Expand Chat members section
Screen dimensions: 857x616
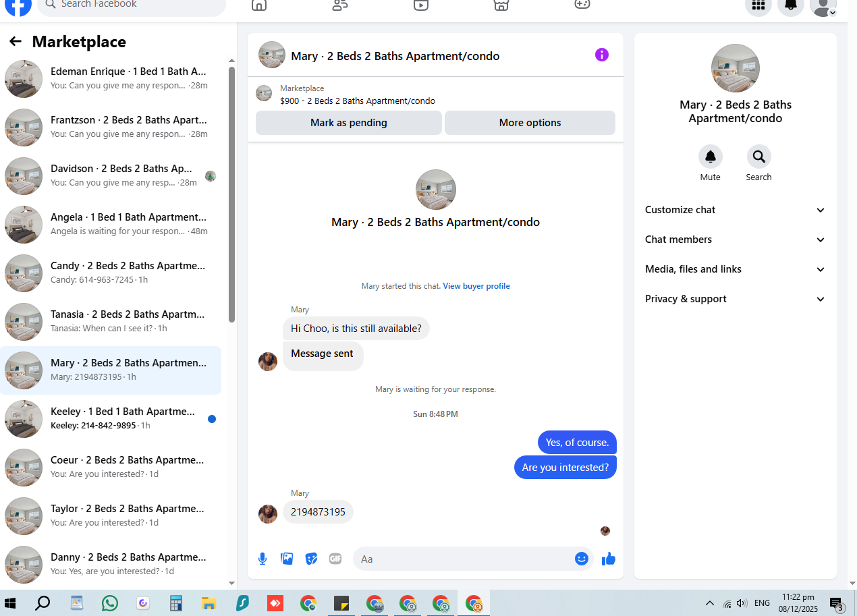736,240
